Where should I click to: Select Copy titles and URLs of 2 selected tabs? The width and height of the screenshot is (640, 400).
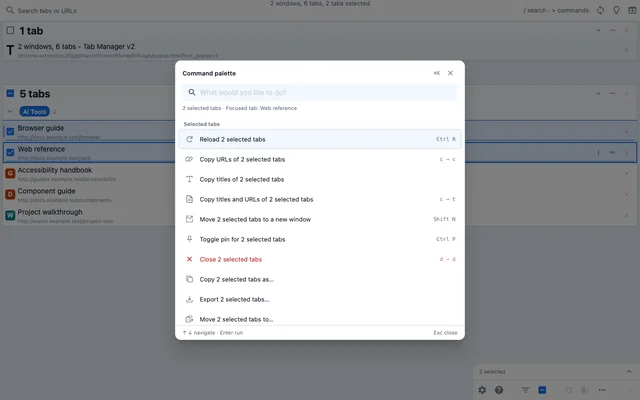(x=320, y=199)
